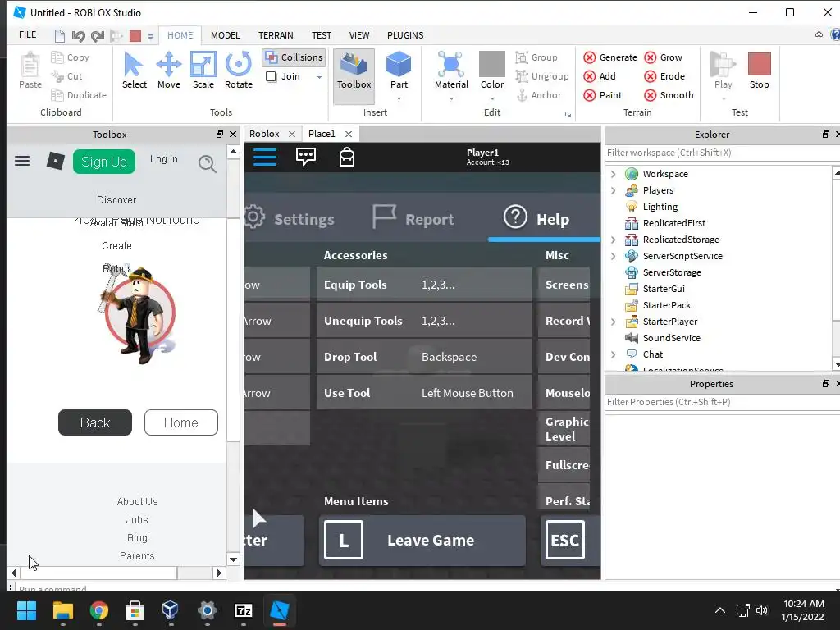Click the search magnifier in Toolbox
The width and height of the screenshot is (840, 630).
[x=208, y=163]
